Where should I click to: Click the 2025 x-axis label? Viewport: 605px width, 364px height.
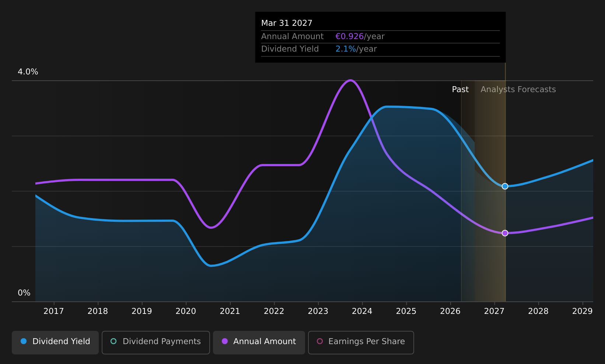406,311
